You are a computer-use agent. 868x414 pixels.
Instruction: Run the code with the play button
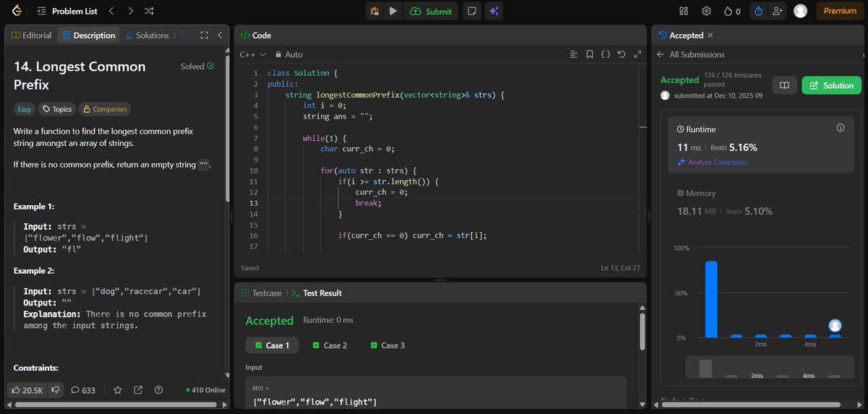click(x=393, y=11)
